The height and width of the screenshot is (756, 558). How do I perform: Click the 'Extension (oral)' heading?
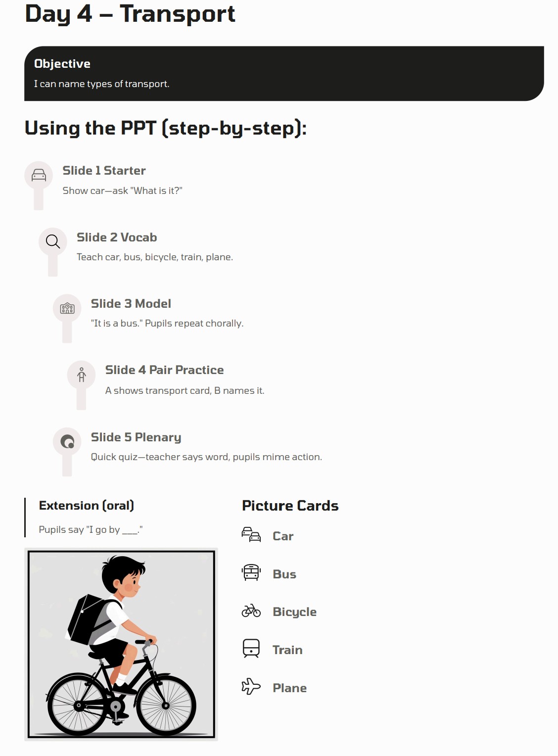tap(87, 506)
